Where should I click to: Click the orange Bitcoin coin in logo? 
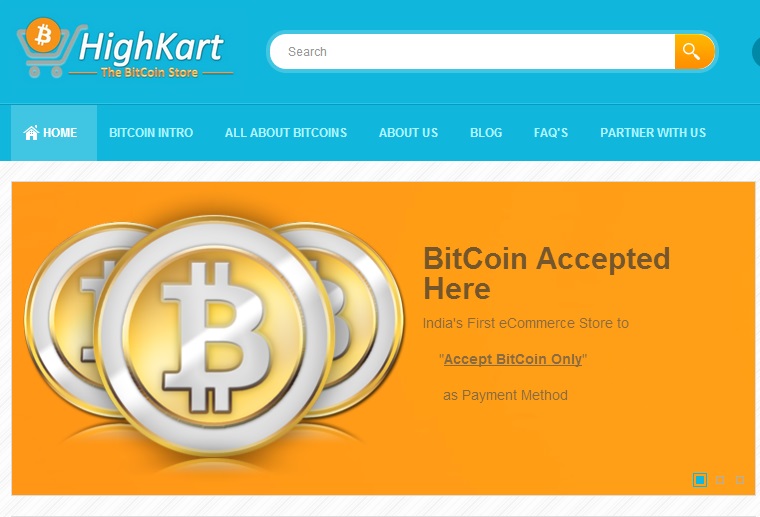(x=43, y=35)
